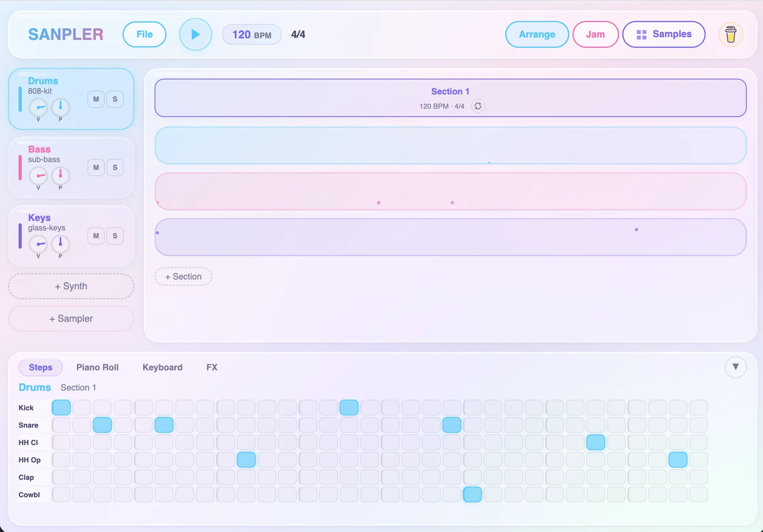Open the FX tab
The image size is (763, 532).
pos(212,367)
